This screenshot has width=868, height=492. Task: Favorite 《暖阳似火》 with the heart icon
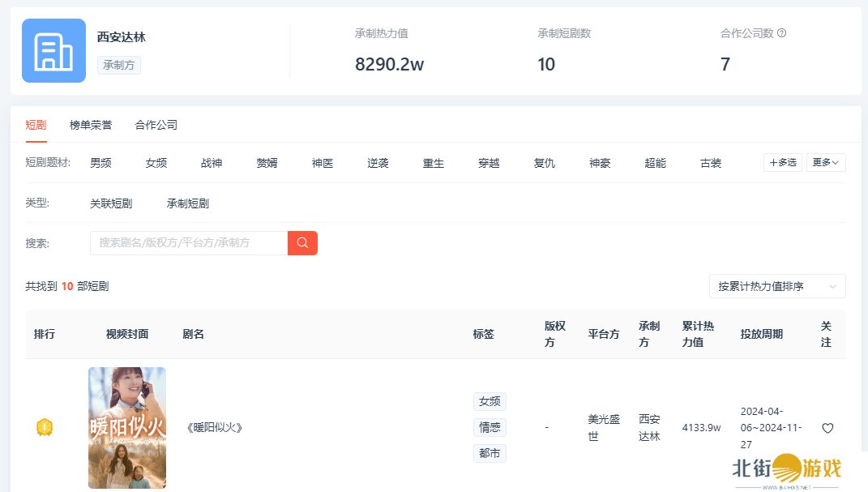click(827, 428)
